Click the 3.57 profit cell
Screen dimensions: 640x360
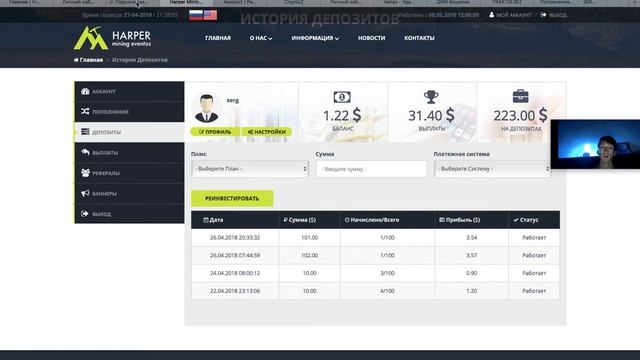click(471, 256)
